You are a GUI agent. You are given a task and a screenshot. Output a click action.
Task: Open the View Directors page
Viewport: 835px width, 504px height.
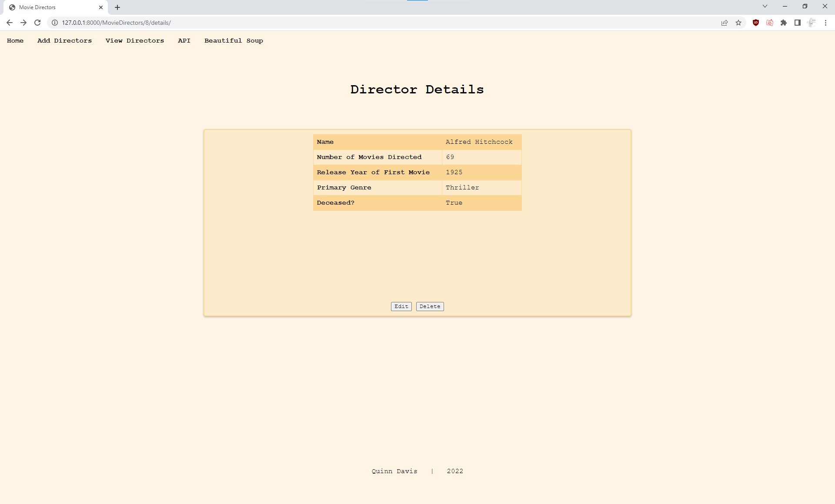(x=135, y=40)
